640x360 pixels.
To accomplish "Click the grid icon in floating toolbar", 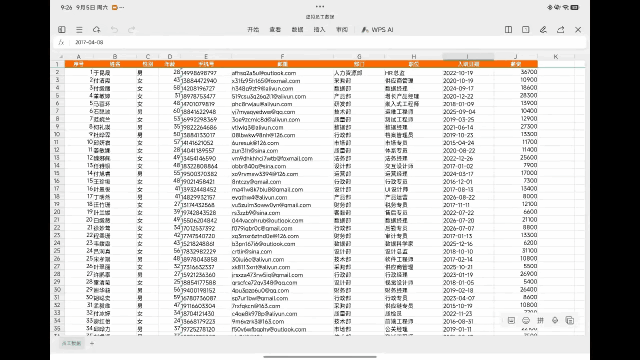I will tap(540, 320).
